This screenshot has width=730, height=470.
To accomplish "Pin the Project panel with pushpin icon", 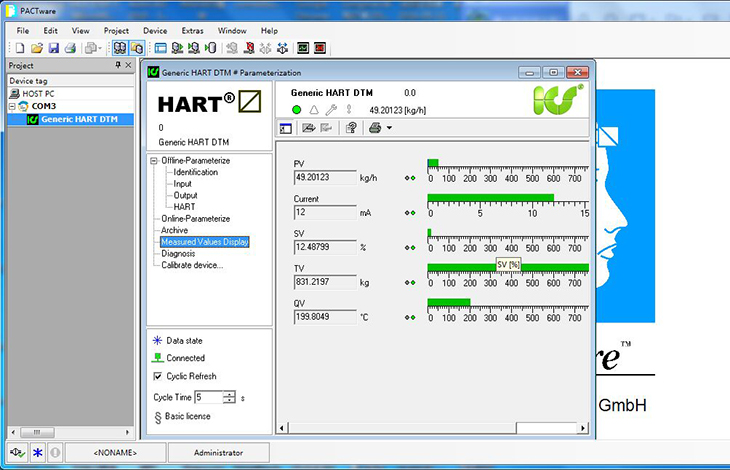I will tap(118, 66).
